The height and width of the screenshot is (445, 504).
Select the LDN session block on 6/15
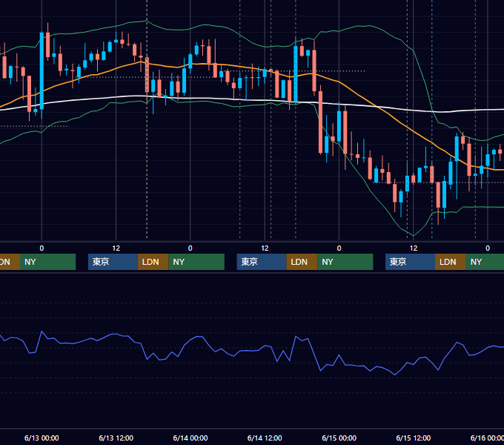tap(451, 262)
